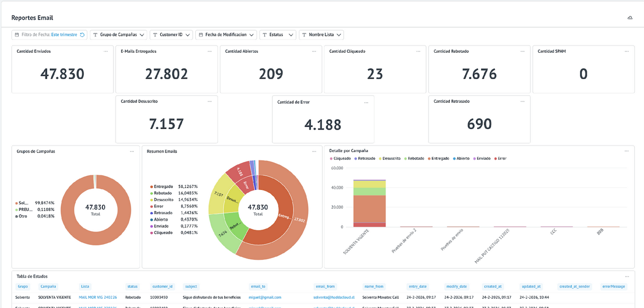Open the Tabla de Estados options menu
The height and width of the screenshot is (308, 644).
626,276
